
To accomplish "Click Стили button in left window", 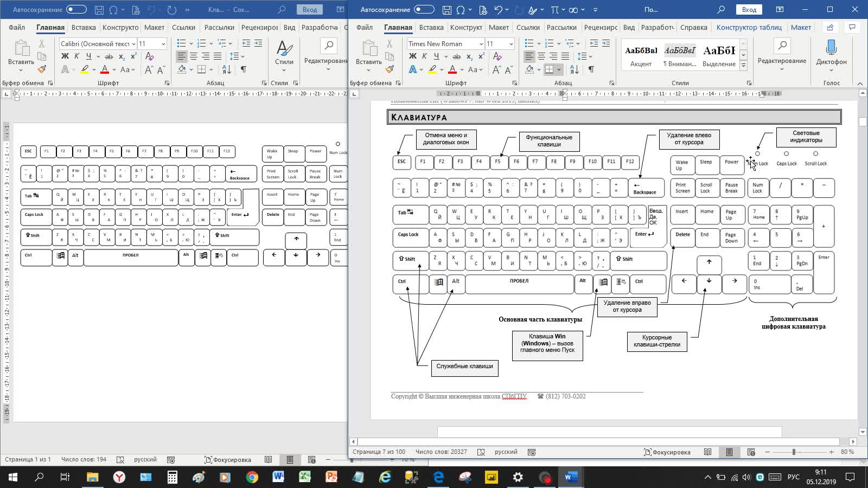I will point(284,54).
